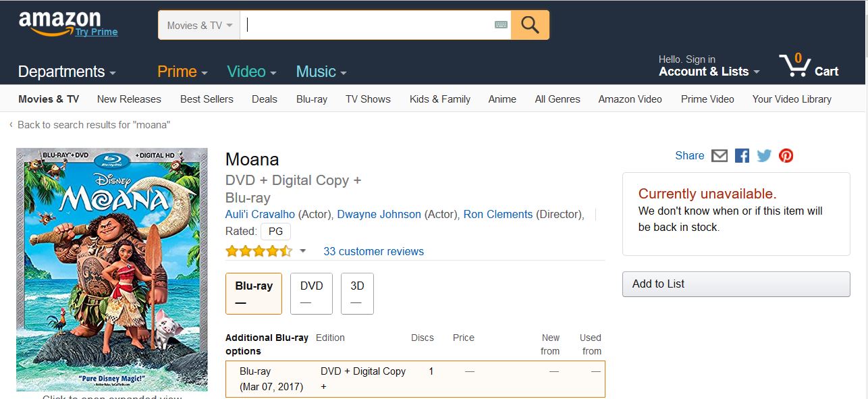Open the Best Sellers tab

(207, 99)
